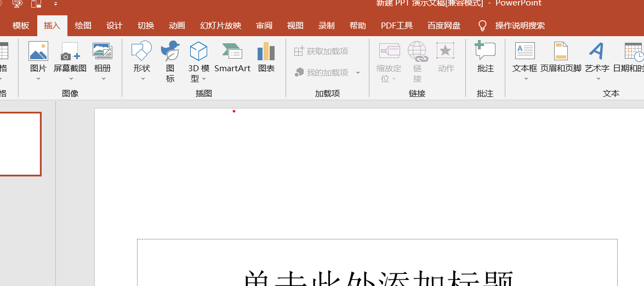This screenshot has width=644, height=286.
Task: Expand the 文本框 dropdown arrow
Action: [526, 79]
